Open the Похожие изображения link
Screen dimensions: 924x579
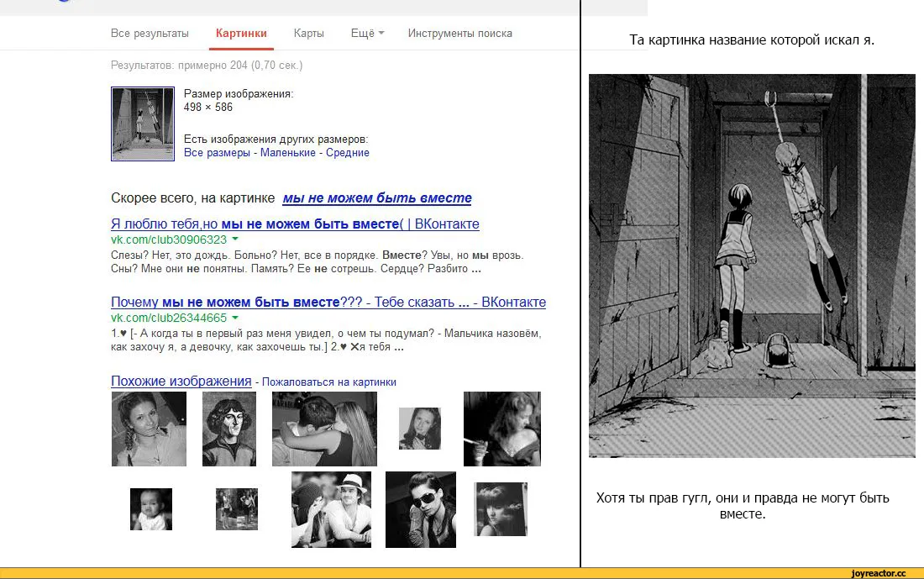181,382
